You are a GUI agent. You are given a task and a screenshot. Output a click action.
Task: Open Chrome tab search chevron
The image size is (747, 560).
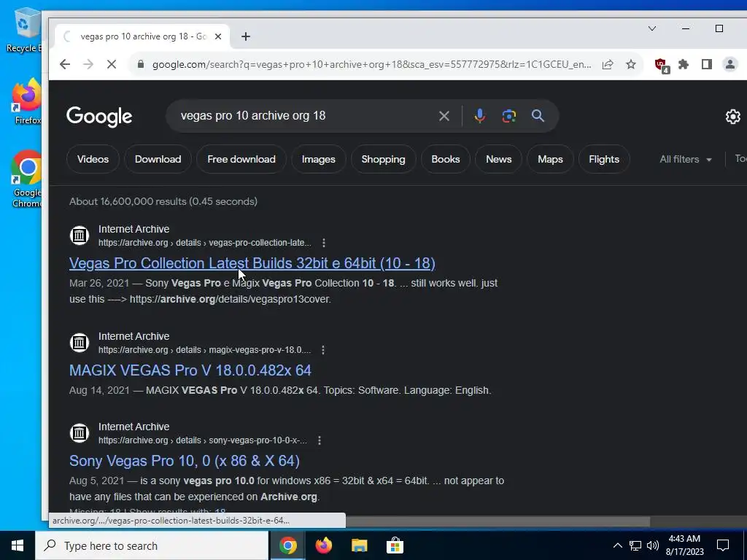652,28
